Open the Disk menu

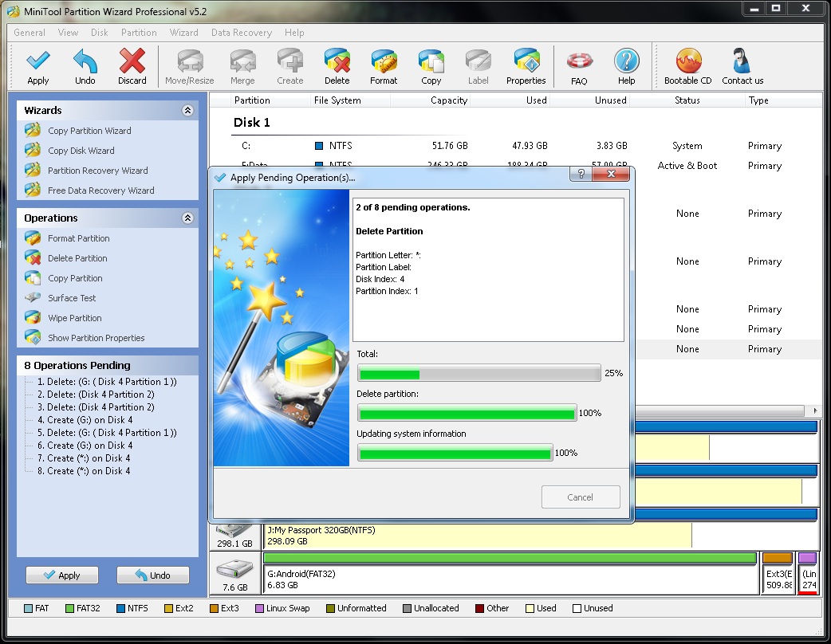tap(99, 33)
